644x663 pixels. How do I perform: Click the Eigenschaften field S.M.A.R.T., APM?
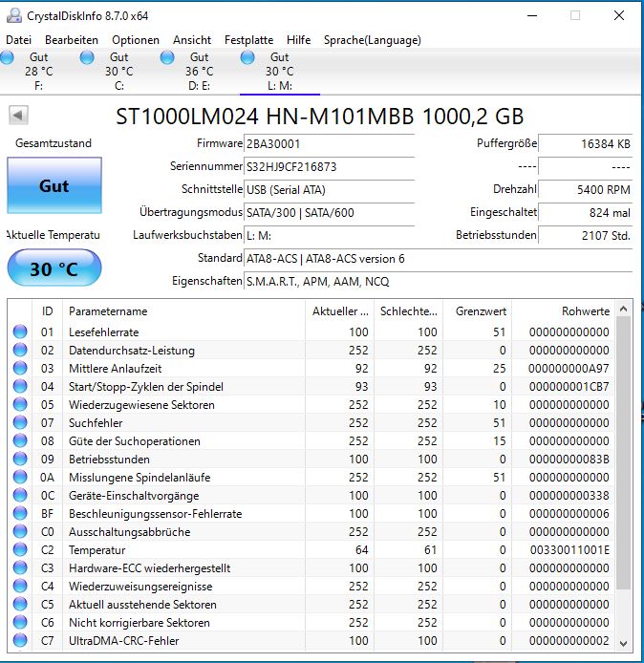438,281
